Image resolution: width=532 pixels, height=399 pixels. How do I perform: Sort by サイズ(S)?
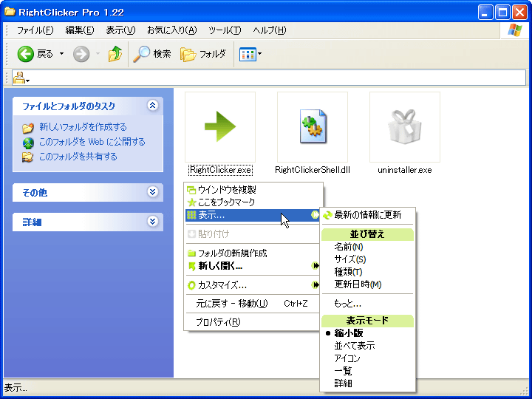[x=368, y=259]
